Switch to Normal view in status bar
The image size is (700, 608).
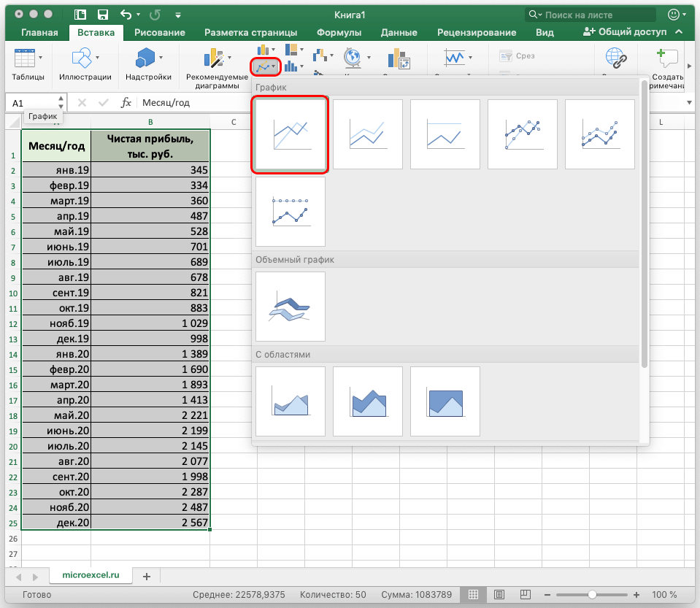coord(473,594)
